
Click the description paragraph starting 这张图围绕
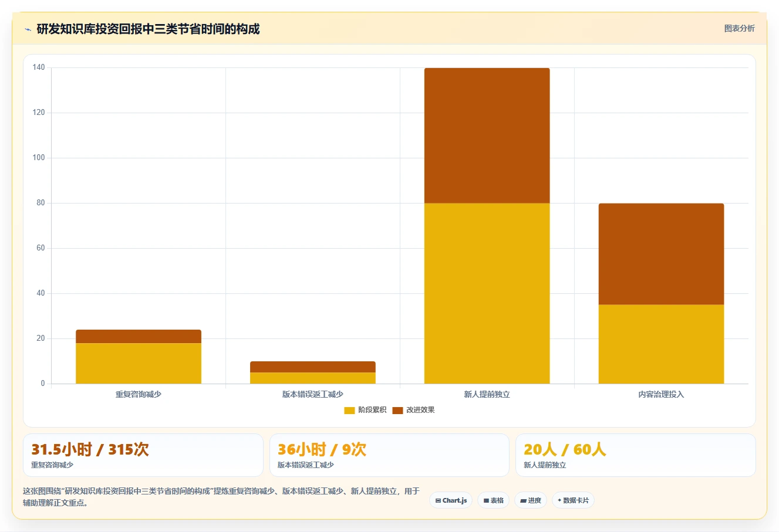pos(221,497)
